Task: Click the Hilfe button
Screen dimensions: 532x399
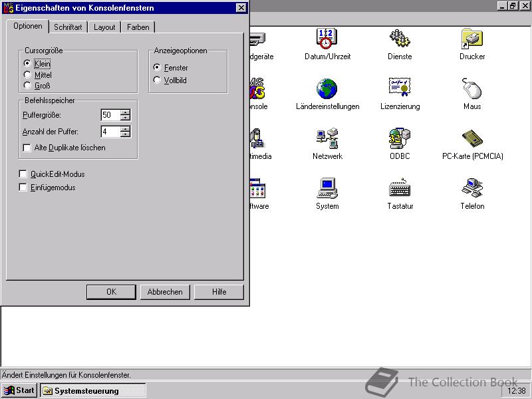Action: 219,292
